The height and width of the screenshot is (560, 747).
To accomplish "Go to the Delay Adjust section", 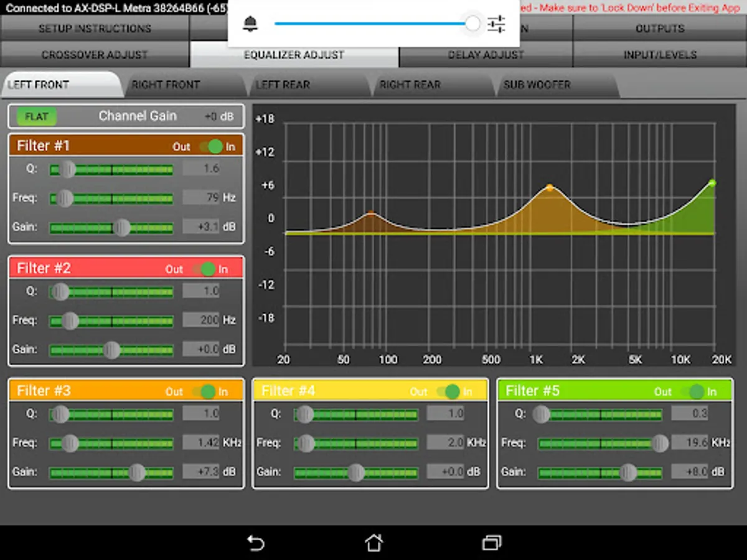I will tap(486, 55).
